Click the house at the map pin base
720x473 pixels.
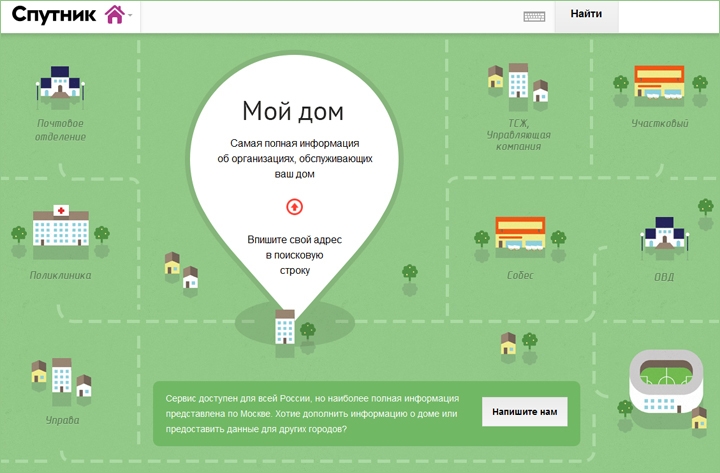(286, 326)
